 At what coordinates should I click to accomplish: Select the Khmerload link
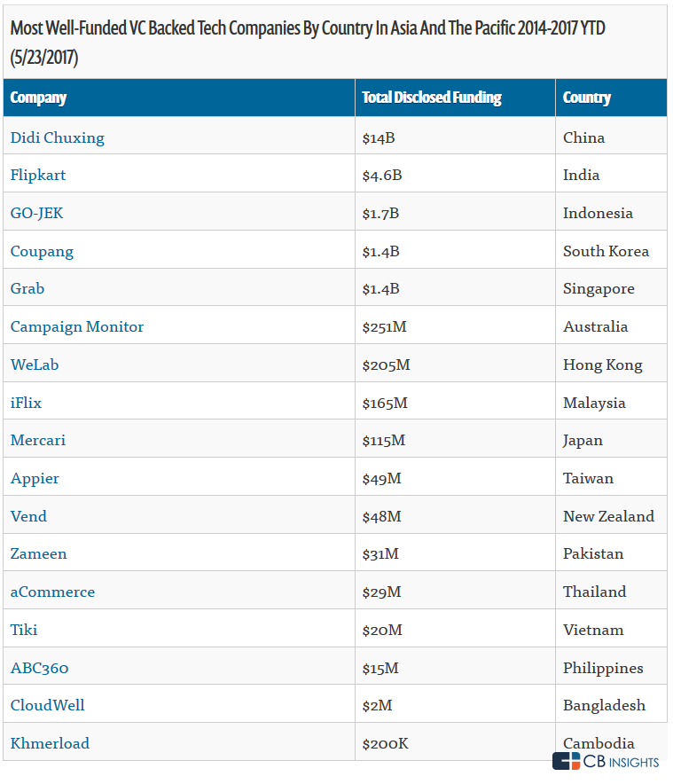(x=50, y=743)
